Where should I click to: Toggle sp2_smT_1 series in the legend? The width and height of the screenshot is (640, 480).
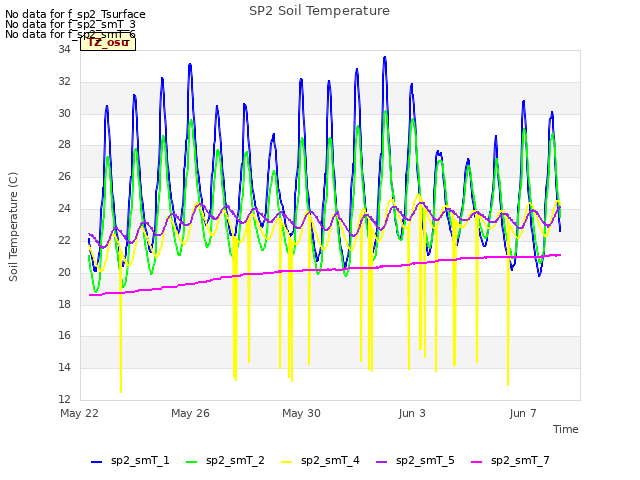click(x=130, y=461)
